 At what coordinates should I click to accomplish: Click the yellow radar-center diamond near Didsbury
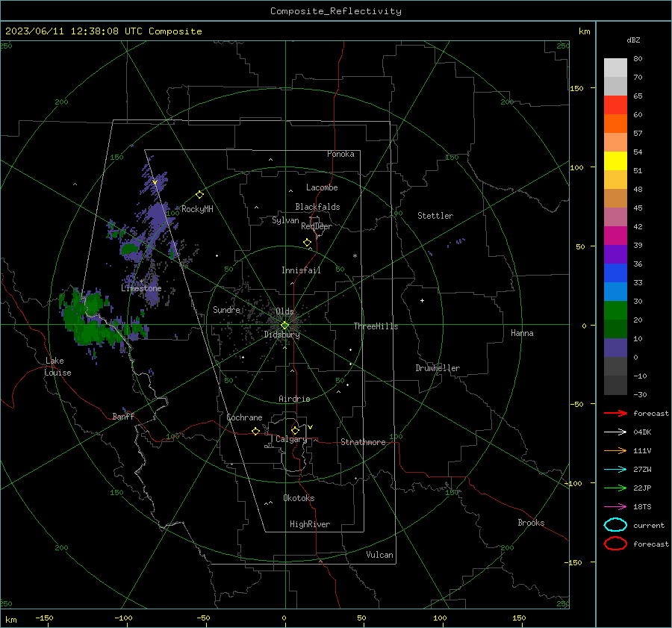coord(284,325)
